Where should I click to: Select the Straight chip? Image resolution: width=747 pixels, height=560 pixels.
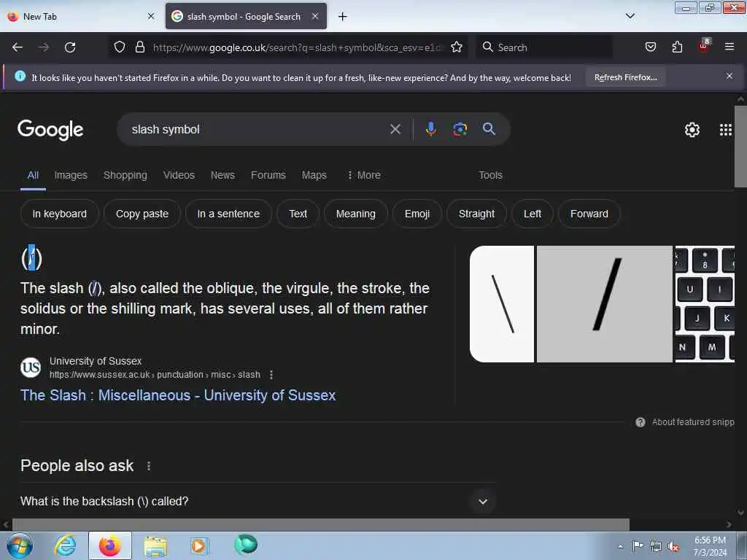click(476, 214)
